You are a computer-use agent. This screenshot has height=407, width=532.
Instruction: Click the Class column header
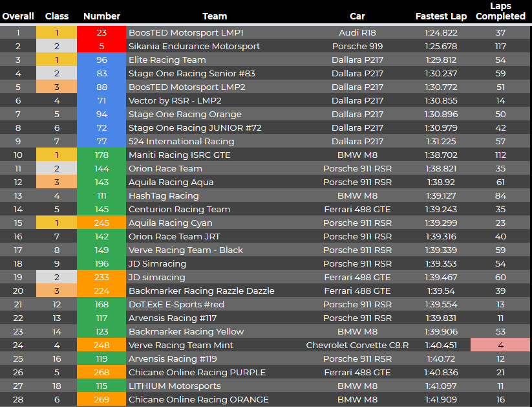57,16
